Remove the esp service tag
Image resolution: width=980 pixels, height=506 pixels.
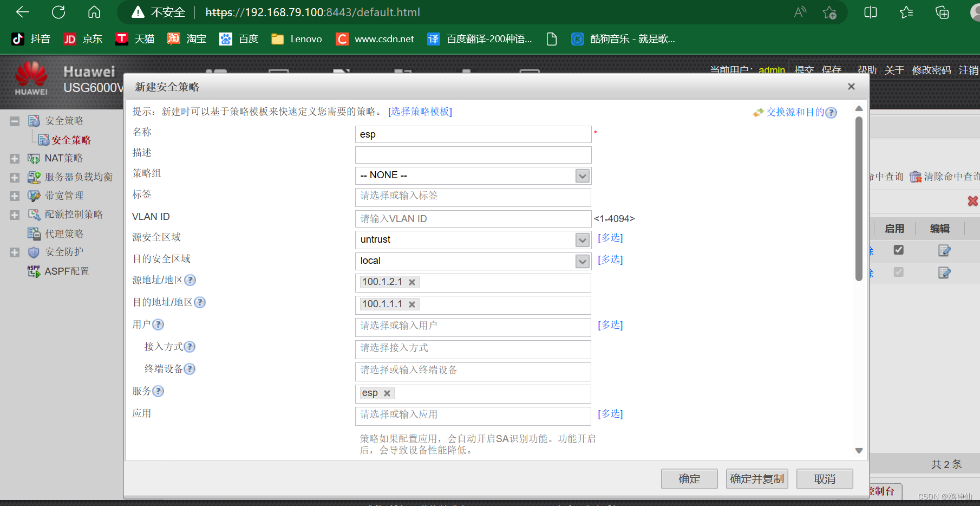[x=387, y=393]
